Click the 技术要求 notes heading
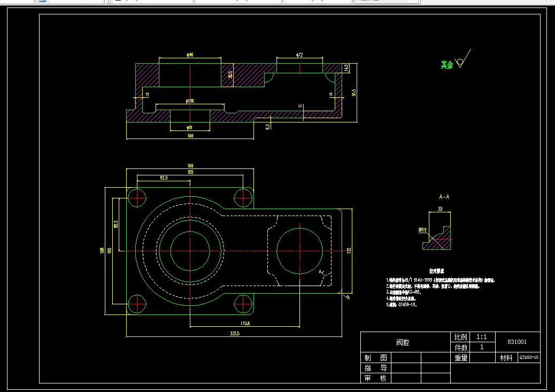This screenshot has width=555, height=392. [437, 271]
